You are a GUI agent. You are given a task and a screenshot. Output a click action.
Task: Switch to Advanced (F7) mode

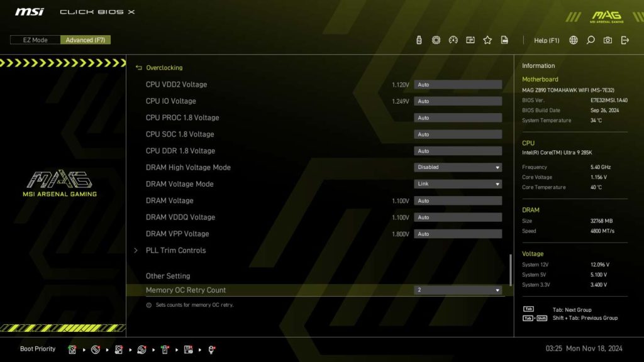pyautogui.click(x=86, y=40)
